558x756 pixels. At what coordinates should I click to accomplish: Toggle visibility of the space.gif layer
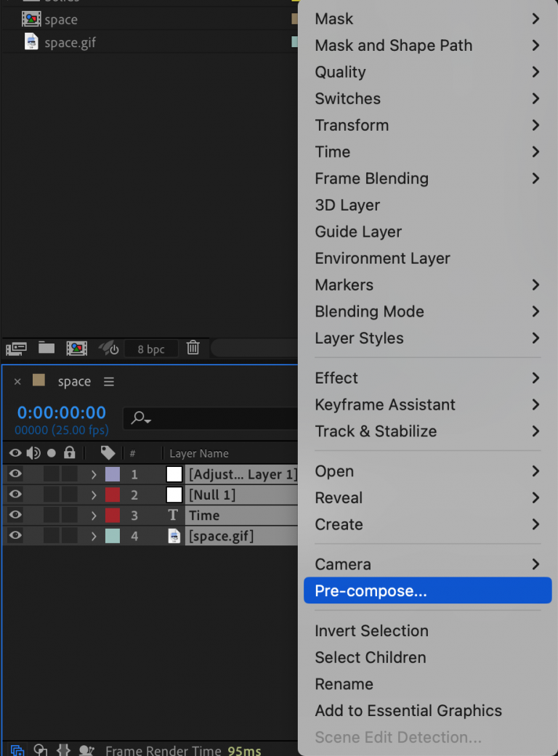point(15,535)
